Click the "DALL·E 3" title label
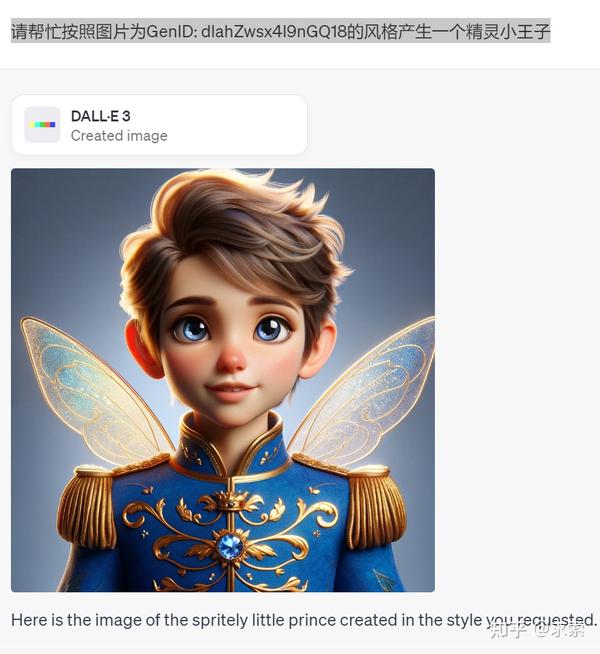600x654 pixels. tap(100, 116)
